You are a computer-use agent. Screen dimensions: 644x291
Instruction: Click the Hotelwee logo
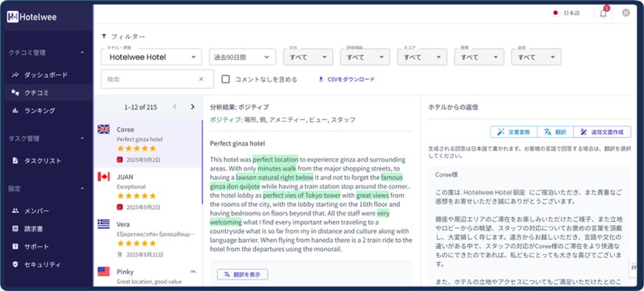click(x=32, y=17)
